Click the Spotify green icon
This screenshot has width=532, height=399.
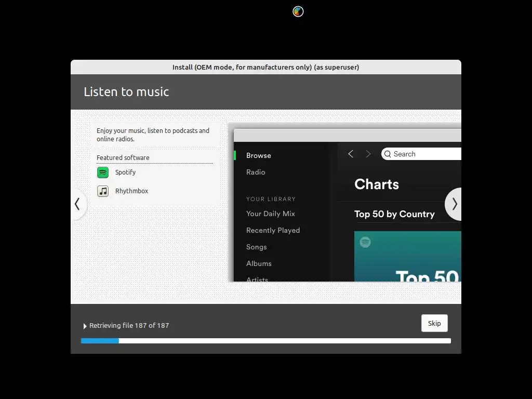103,172
